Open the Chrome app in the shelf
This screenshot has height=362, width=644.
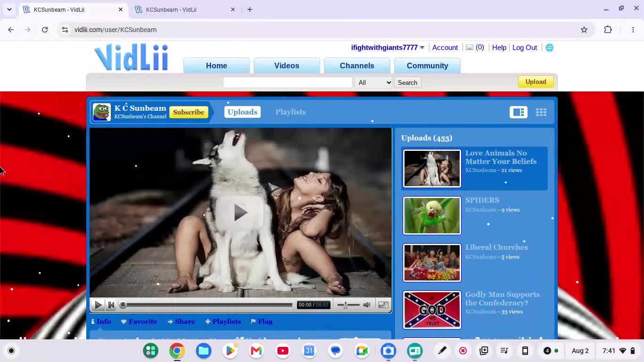[x=177, y=351]
